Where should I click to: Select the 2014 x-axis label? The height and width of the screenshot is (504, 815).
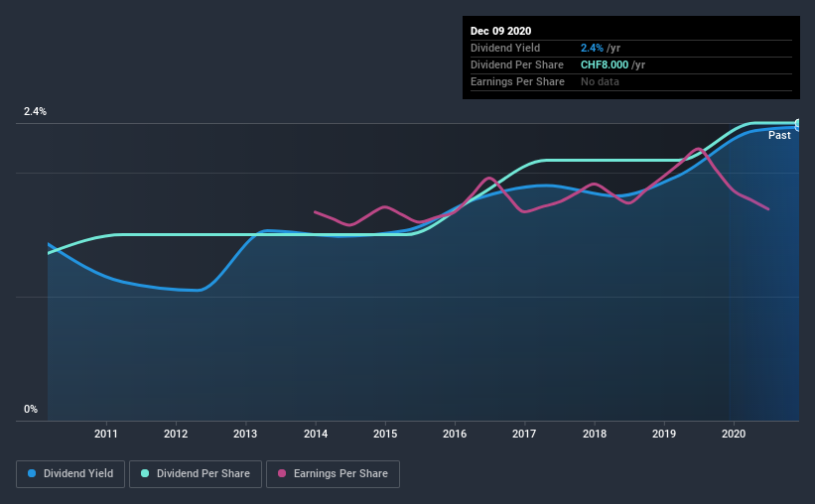(316, 434)
